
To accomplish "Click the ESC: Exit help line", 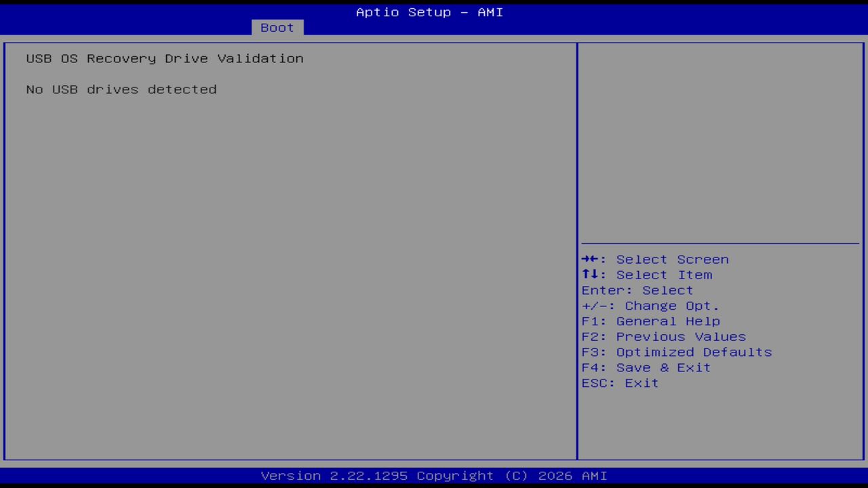I will coord(620,384).
